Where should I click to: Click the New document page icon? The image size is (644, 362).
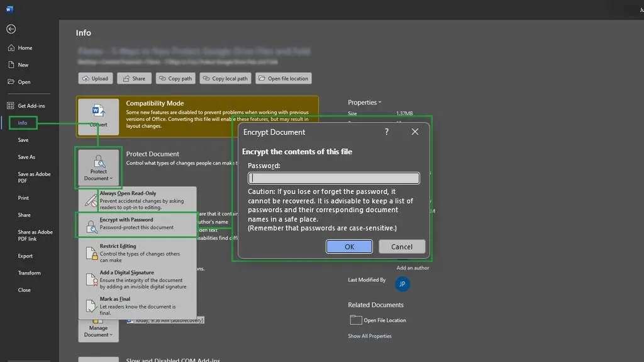(11, 65)
